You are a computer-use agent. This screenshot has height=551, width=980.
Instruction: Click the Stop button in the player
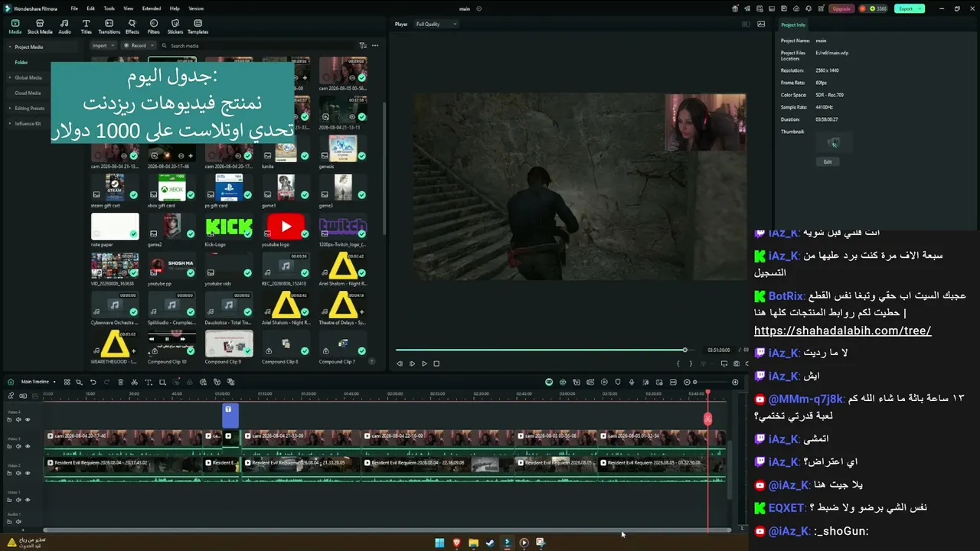[x=436, y=364]
